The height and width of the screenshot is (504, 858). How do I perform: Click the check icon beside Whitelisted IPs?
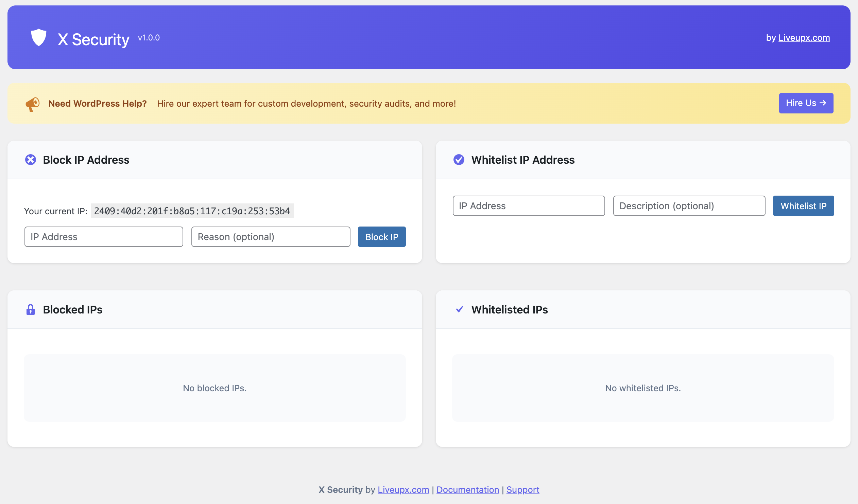coord(459,309)
